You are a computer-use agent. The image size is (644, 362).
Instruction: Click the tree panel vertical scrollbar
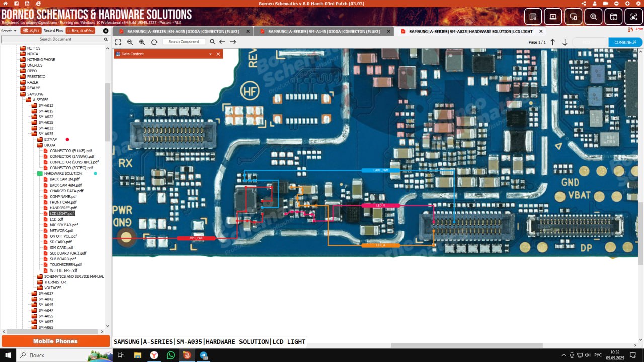107,112
